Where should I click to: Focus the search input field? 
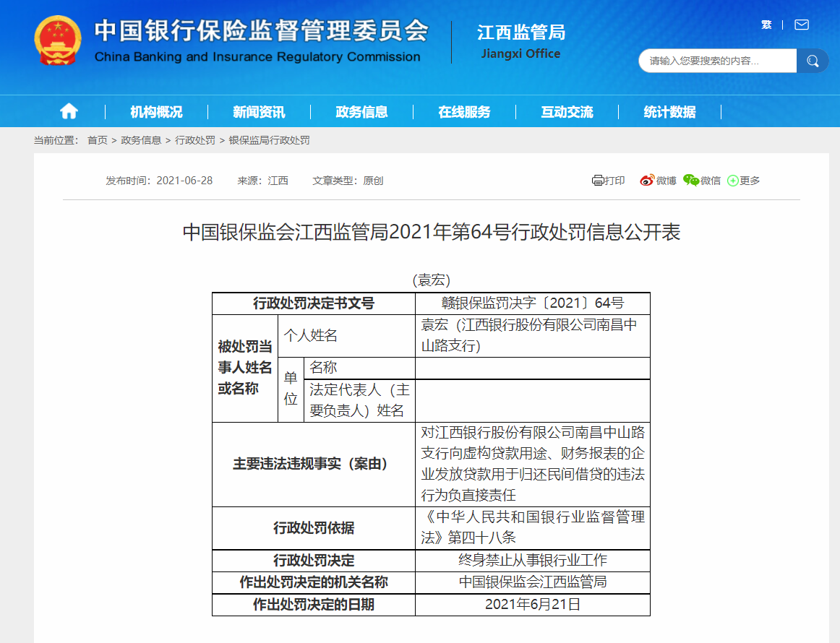pos(716,61)
